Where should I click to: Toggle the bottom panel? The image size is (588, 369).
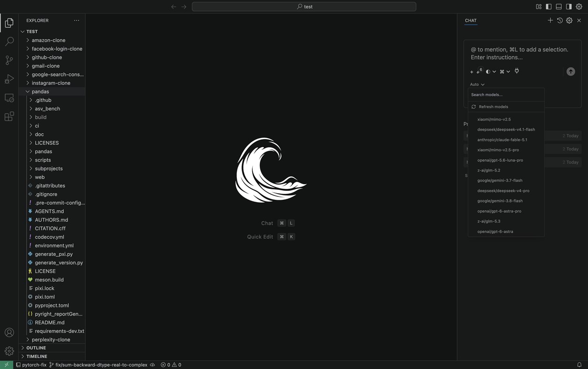coord(559,7)
